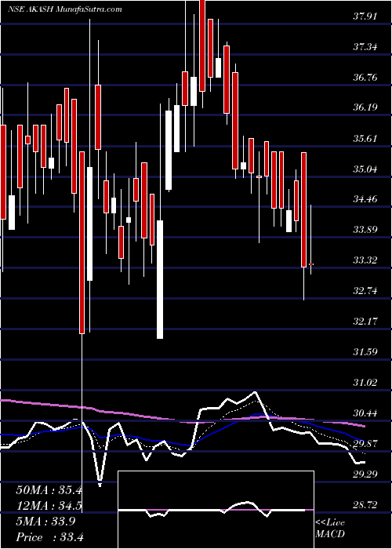Image resolution: width=392 pixels, height=549 pixels.
Task: Click the NSE AKASH MunafaSutra.com title text
Action: pyautogui.click(x=65, y=9)
